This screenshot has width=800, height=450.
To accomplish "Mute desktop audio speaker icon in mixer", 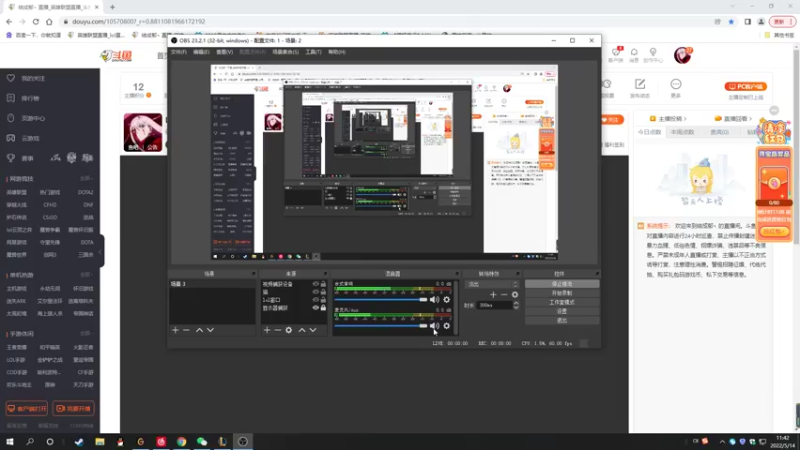I will click(434, 300).
